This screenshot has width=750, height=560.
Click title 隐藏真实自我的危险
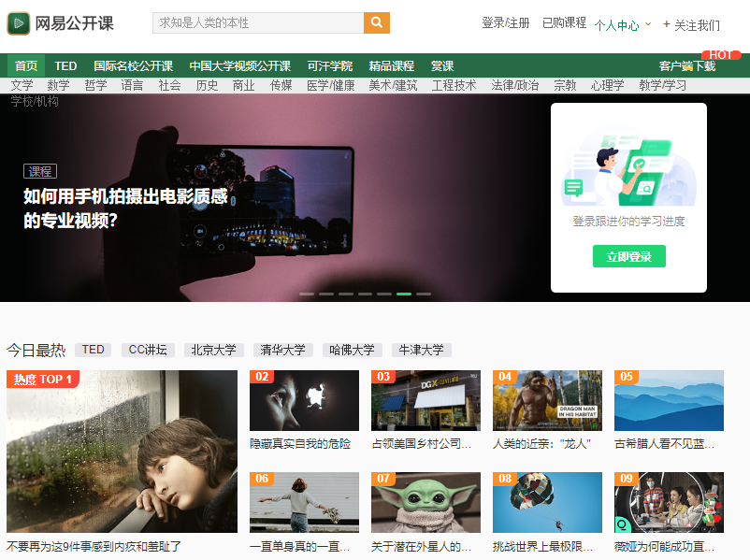click(x=300, y=444)
